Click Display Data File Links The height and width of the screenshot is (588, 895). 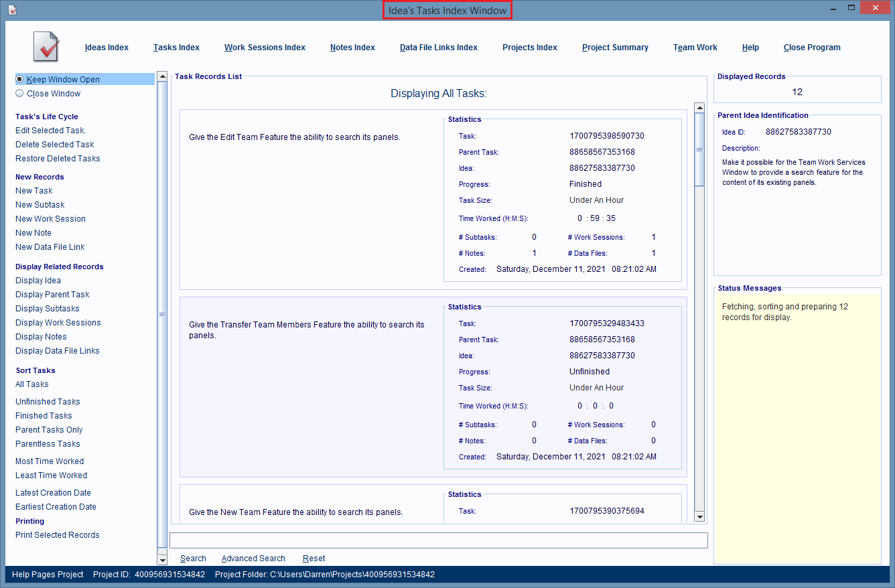click(58, 351)
